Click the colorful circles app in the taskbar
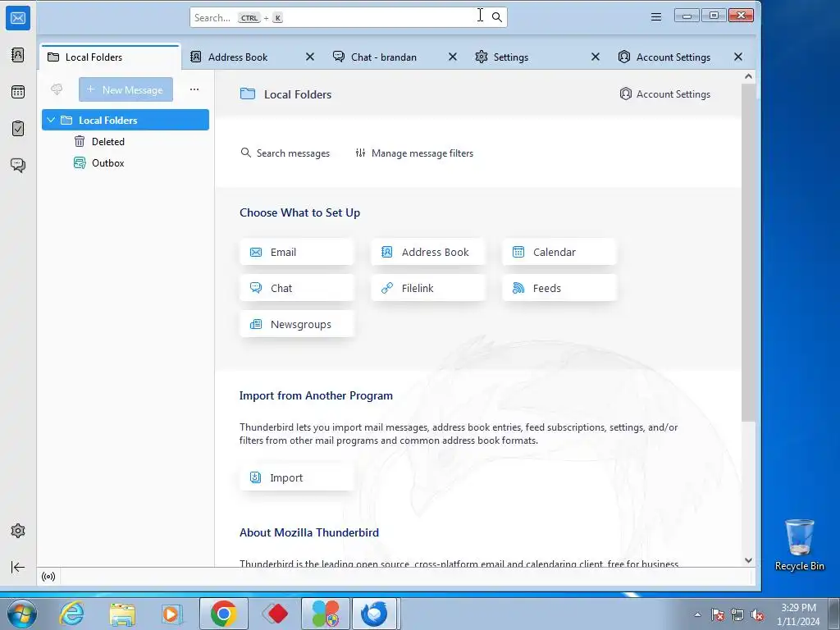 click(326, 614)
